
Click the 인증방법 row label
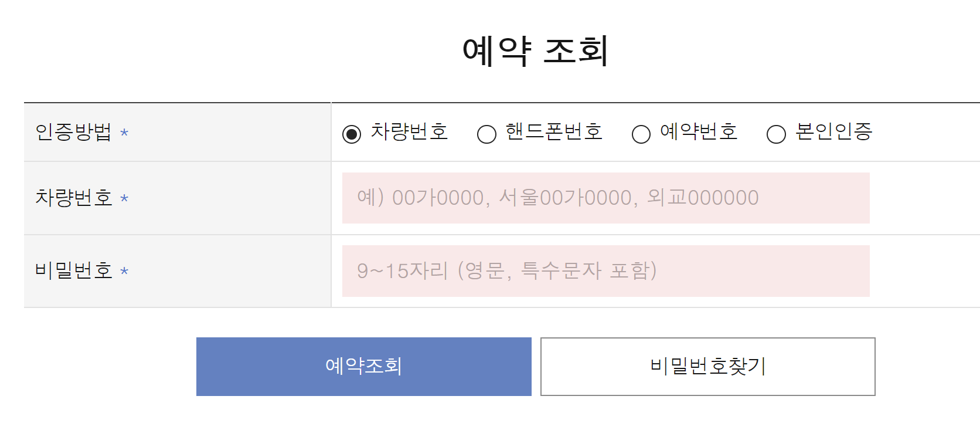pyautogui.click(x=73, y=133)
